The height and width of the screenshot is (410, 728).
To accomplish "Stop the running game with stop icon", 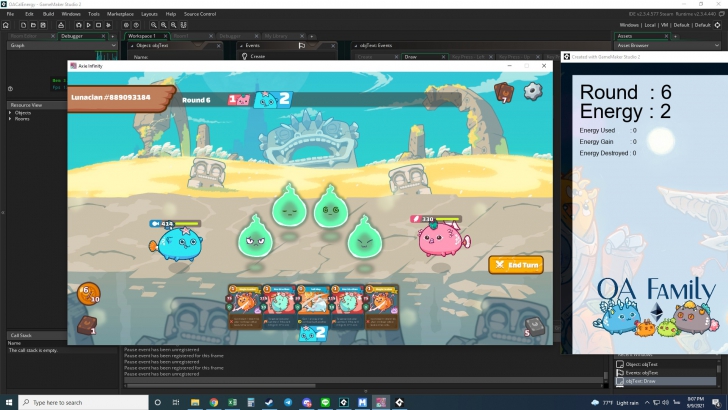I will (98, 25).
